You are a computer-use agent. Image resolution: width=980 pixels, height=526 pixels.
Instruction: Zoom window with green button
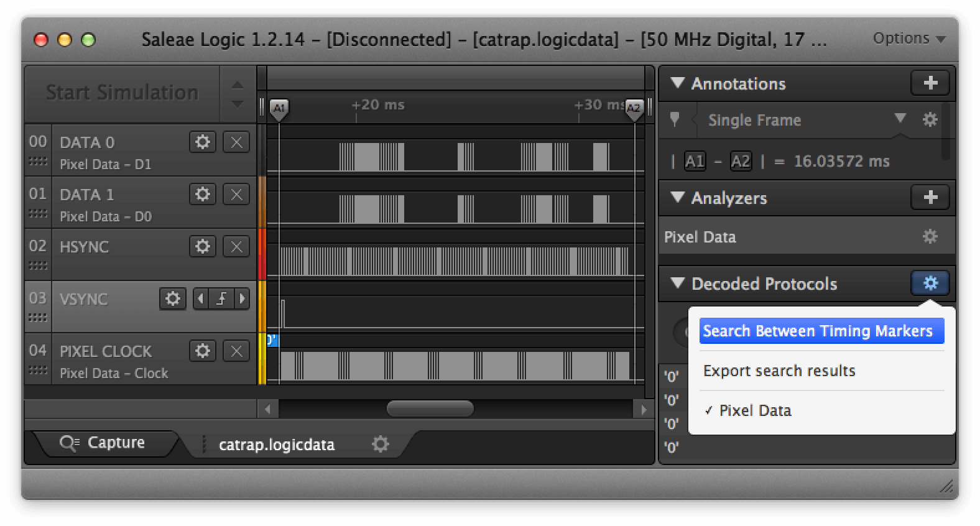tap(88, 40)
